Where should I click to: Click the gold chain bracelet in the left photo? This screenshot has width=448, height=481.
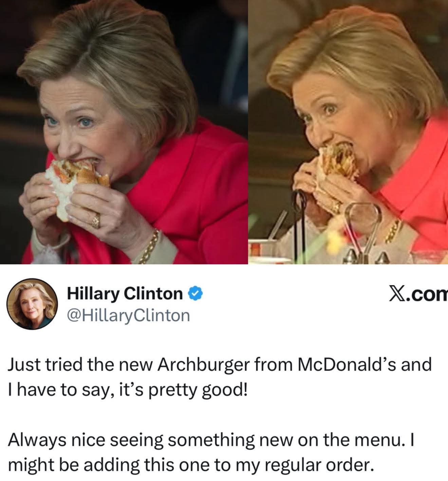(x=149, y=246)
